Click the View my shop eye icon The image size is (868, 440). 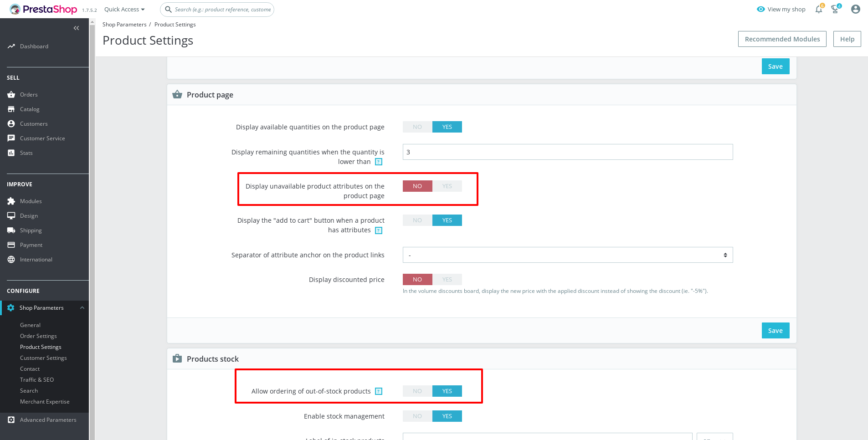(x=760, y=9)
